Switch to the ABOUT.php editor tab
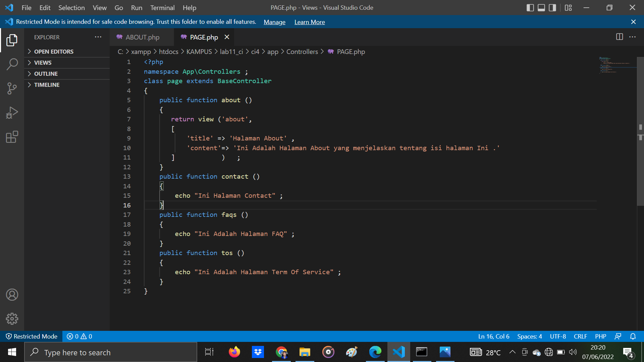The width and height of the screenshot is (644, 362). pyautogui.click(x=142, y=37)
